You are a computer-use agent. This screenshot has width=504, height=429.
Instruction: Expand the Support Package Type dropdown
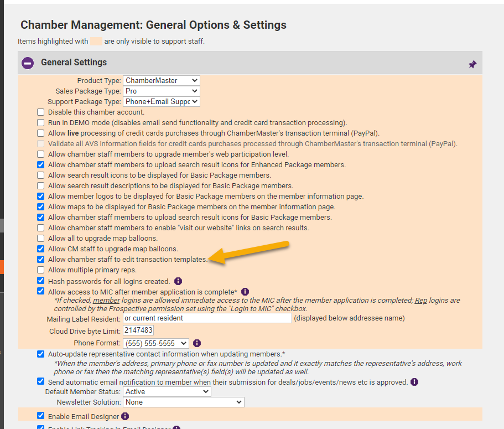(161, 102)
